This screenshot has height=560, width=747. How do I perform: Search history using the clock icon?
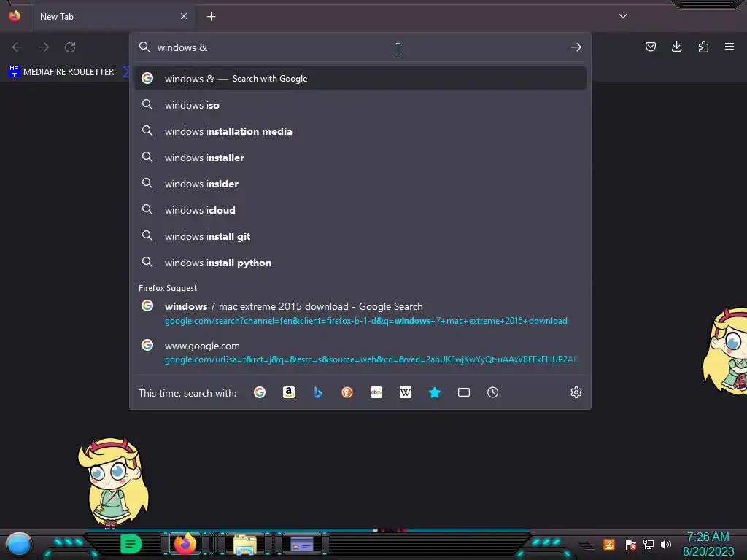click(493, 392)
